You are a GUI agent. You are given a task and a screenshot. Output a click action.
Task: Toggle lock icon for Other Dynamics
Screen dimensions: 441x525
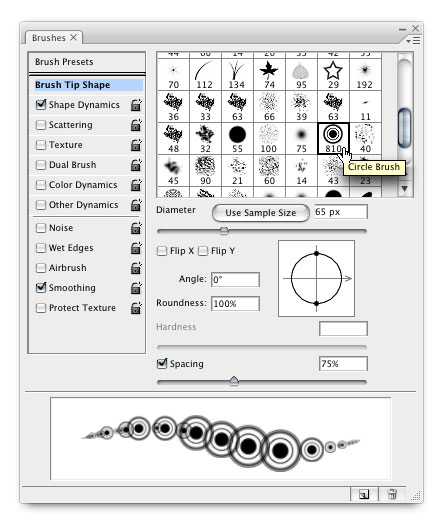136,205
